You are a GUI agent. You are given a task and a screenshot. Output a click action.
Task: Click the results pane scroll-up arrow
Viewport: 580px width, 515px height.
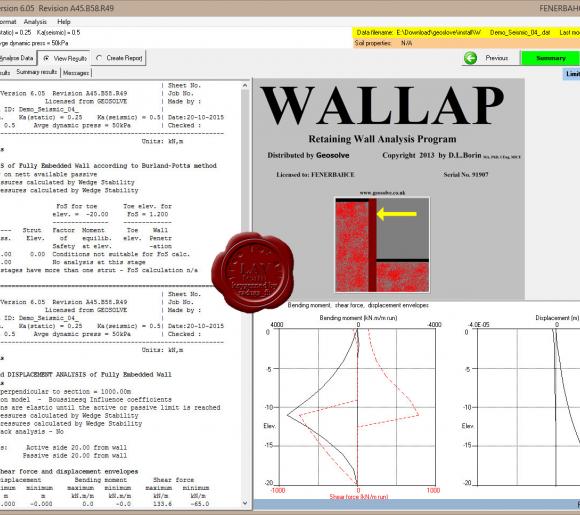245,85
